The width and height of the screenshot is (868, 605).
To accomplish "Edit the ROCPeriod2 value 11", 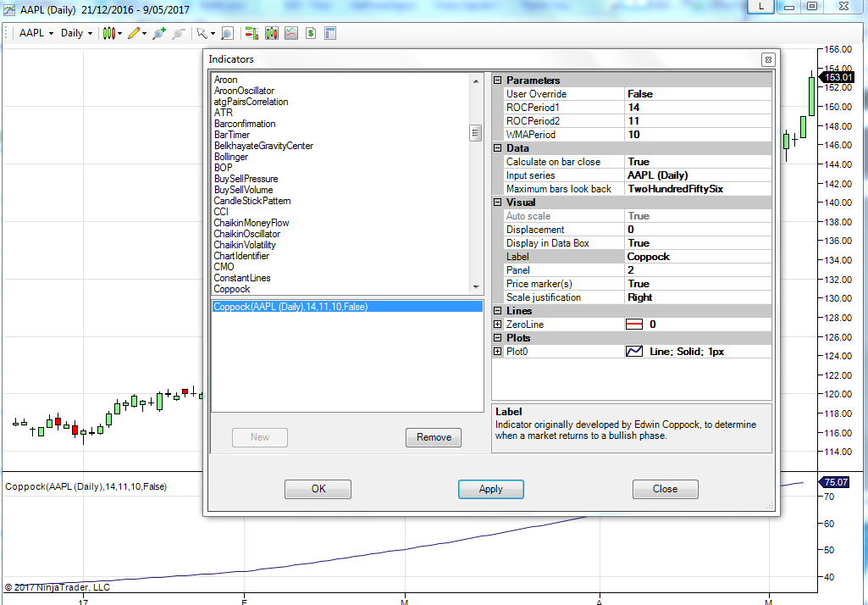I will 698,121.
